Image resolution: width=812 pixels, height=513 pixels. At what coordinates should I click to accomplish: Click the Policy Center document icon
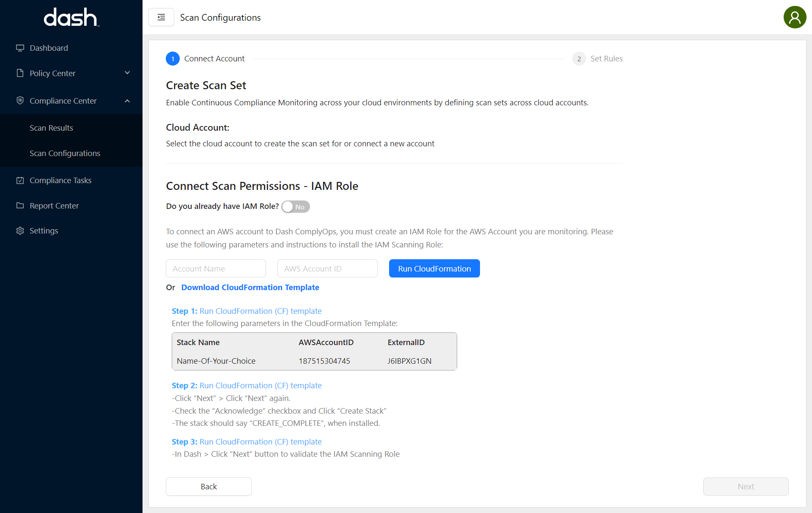20,73
